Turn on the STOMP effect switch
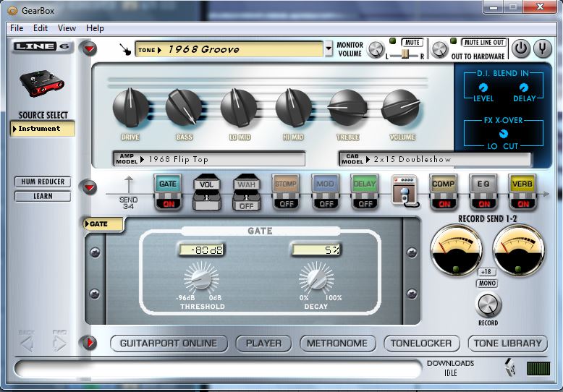The width and height of the screenshot is (563, 392). pos(286,204)
